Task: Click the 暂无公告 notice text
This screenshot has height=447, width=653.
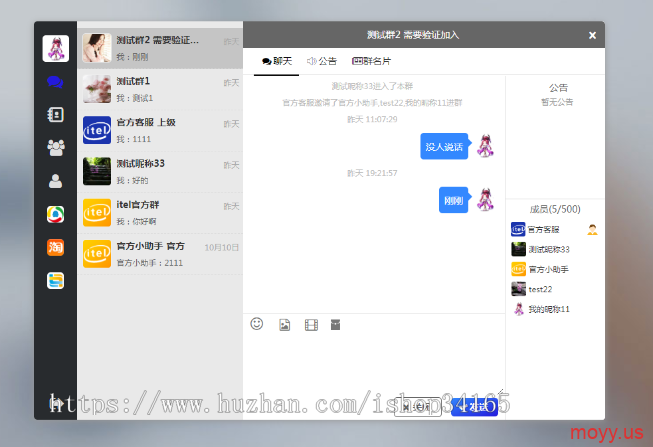Action: coord(557,102)
